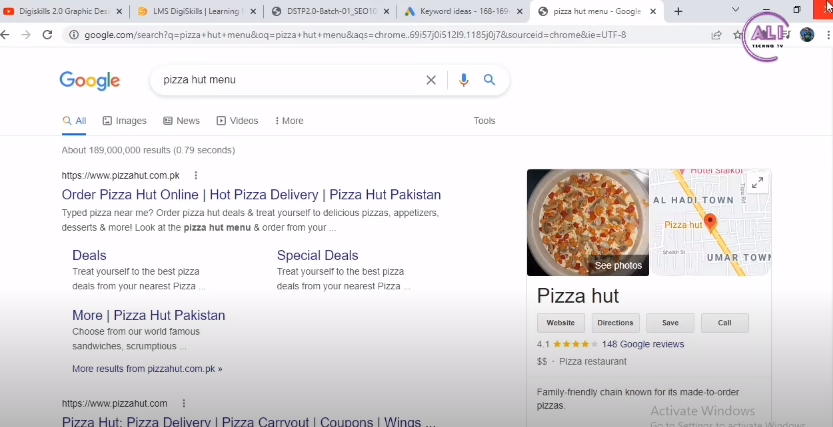Click the address bar URL
The width and height of the screenshot is (833, 427).
(355, 35)
